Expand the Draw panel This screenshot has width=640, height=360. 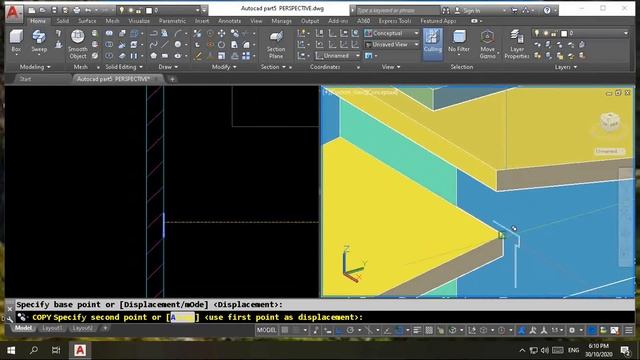tap(168, 67)
